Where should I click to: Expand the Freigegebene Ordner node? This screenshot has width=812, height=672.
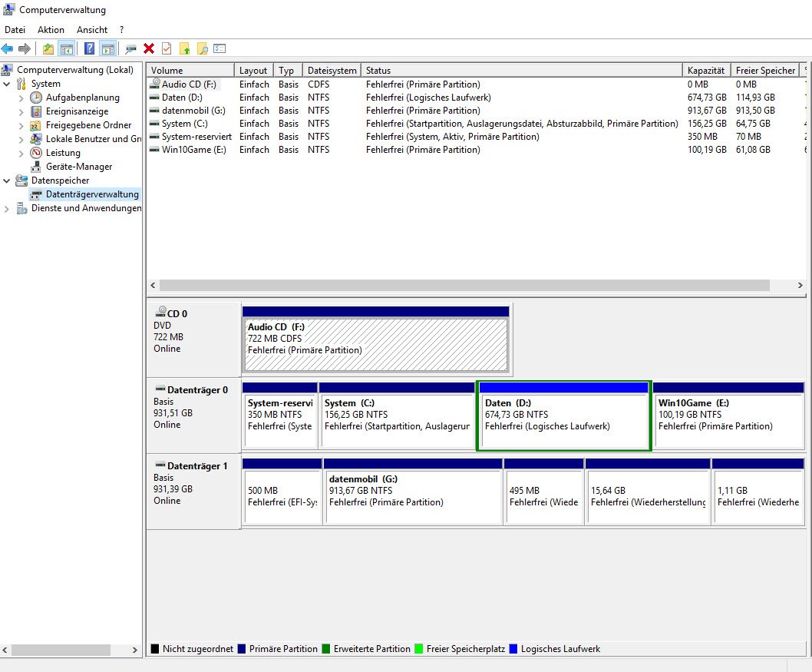coord(21,125)
